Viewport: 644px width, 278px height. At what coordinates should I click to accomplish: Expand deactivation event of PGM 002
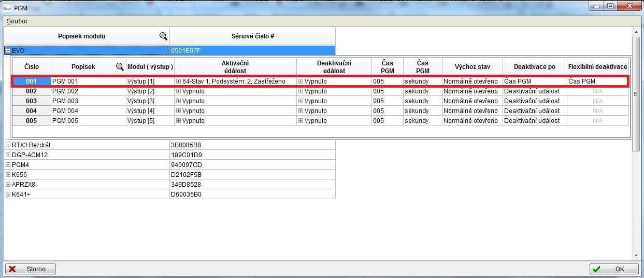click(300, 91)
